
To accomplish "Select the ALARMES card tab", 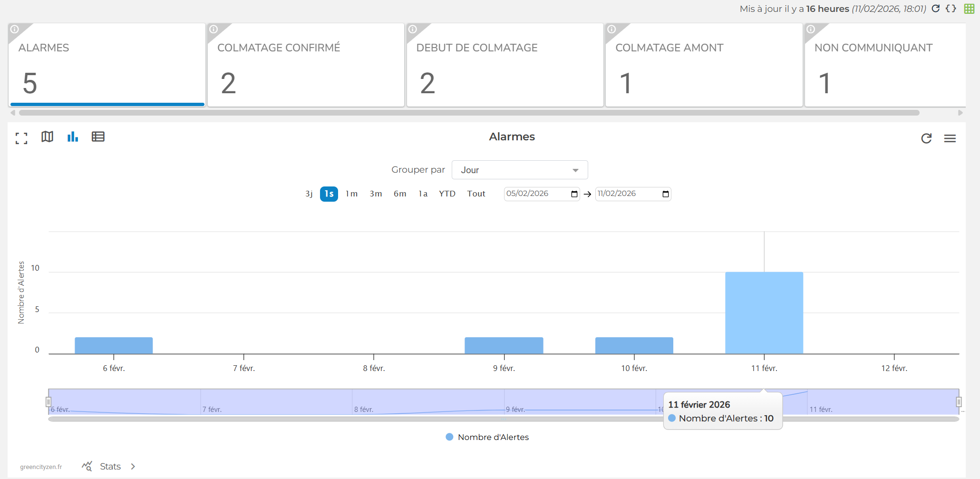I will (107, 65).
